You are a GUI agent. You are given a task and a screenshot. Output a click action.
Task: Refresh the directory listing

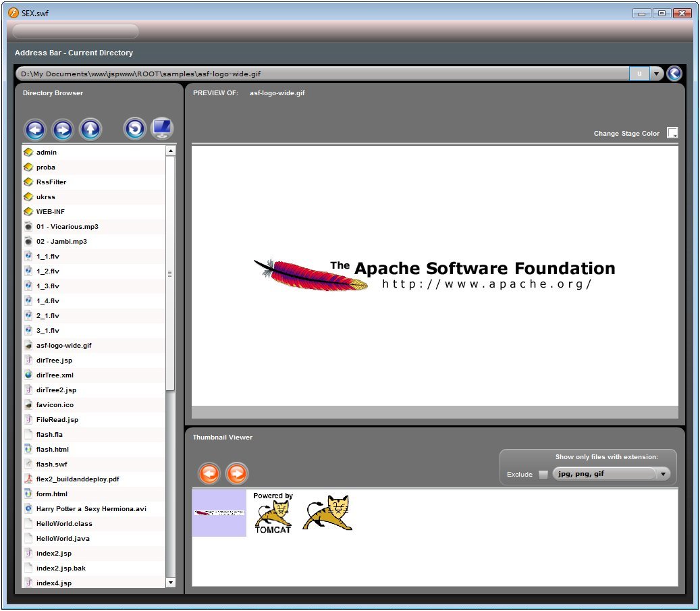pyautogui.click(x=135, y=129)
